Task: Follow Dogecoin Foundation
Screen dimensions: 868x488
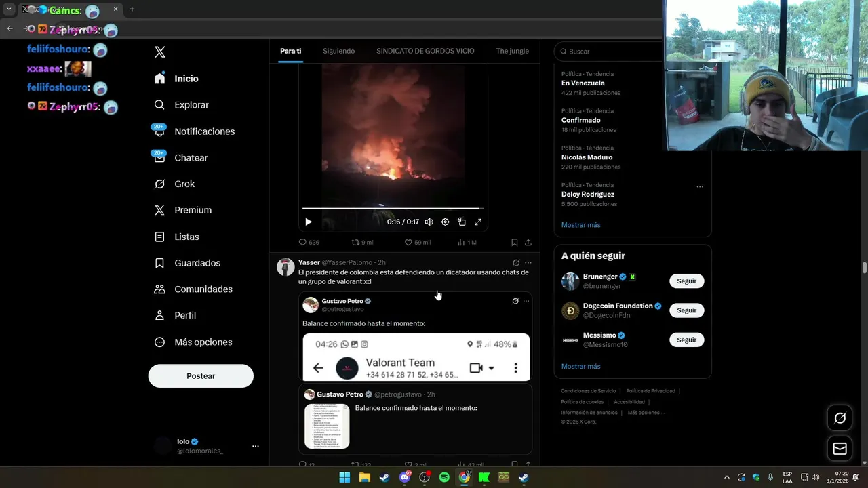Action: pos(686,310)
